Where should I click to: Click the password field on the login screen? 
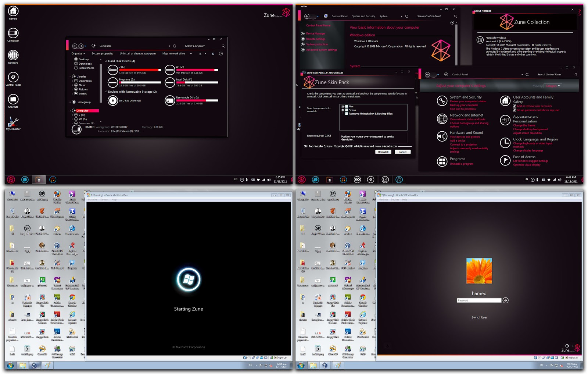coord(479,300)
